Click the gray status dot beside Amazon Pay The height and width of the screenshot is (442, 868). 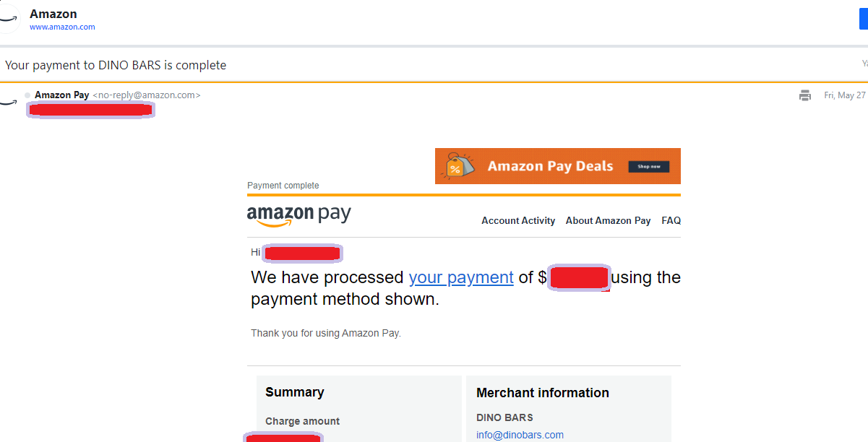pyautogui.click(x=27, y=95)
